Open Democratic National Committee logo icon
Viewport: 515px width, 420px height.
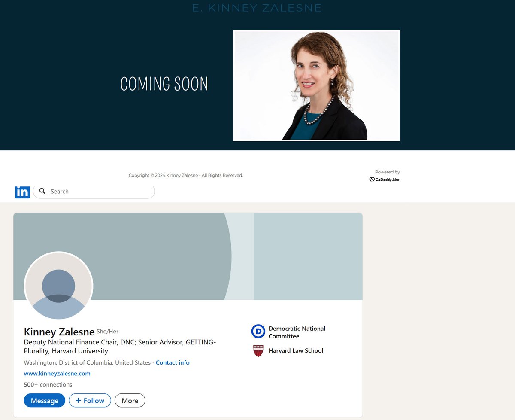(x=258, y=332)
